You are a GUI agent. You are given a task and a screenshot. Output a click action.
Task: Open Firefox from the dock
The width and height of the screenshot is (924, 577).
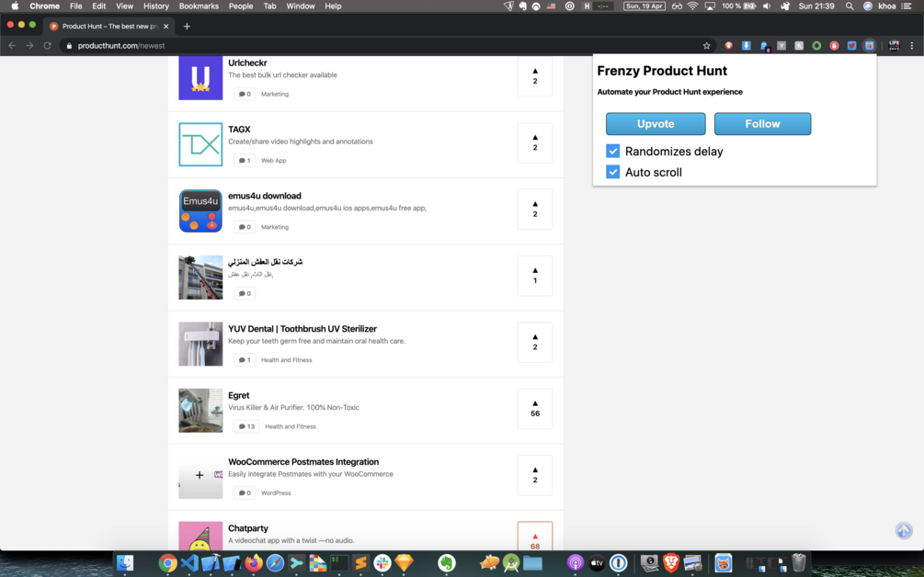[254, 563]
